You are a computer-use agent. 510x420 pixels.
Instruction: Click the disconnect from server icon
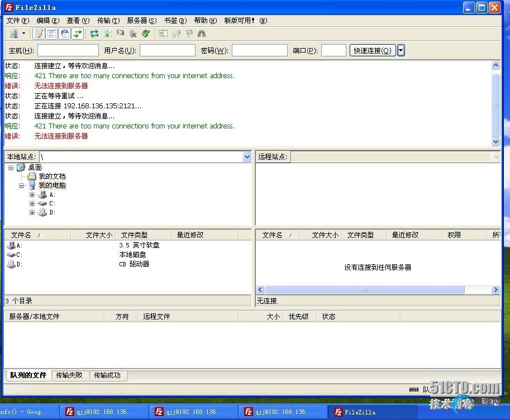pos(133,34)
